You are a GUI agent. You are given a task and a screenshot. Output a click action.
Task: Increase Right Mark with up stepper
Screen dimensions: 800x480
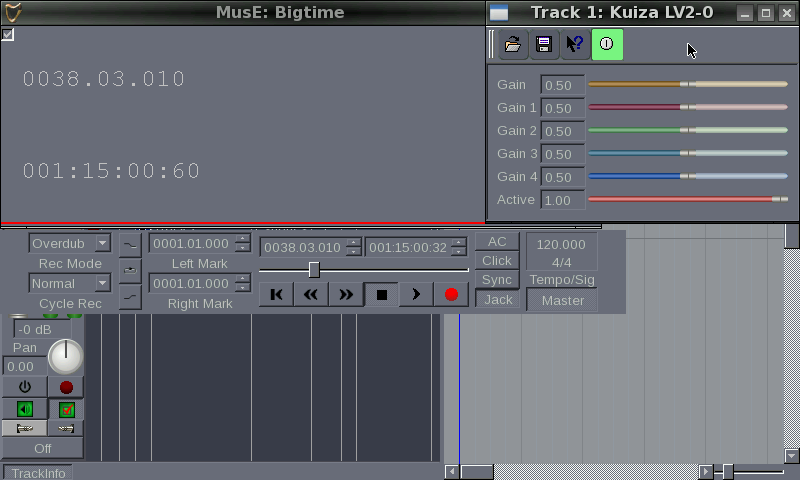tap(243, 279)
